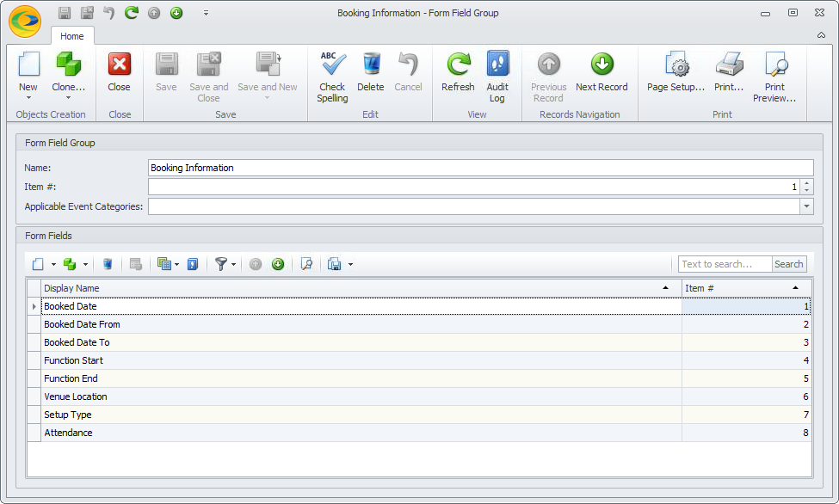Screen dimensions: 839x504
Task: Click the filter funnel icon in the Form Fields toolbar
Action: [x=221, y=264]
